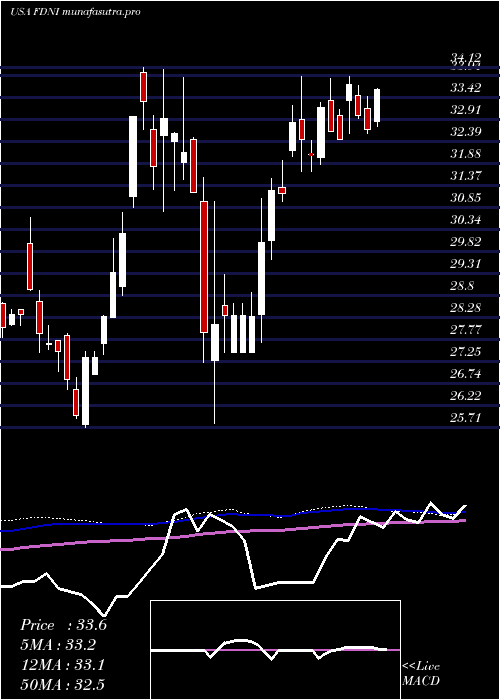The width and height of the screenshot is (500, 700).
Task: Select the 26.22 price axis label
Action: (466, 396)
